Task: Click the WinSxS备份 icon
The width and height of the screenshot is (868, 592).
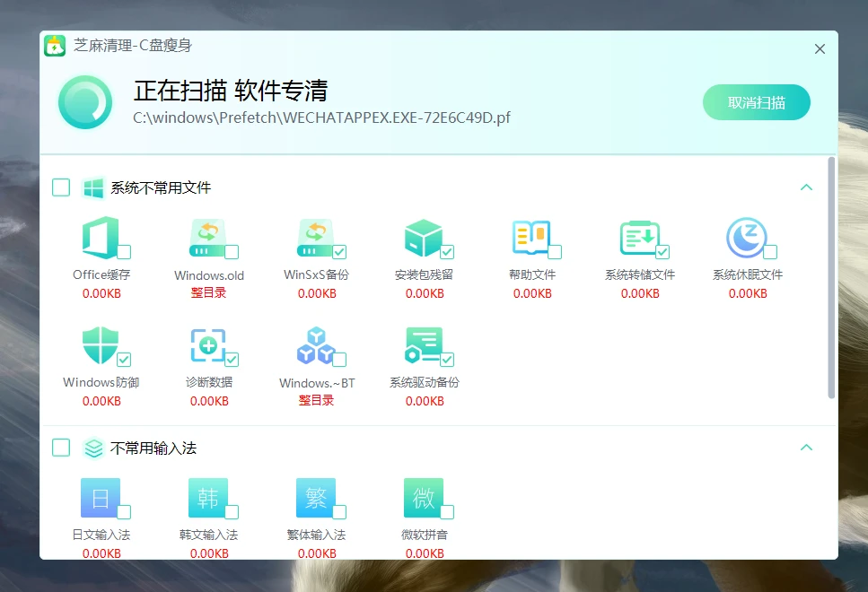Action: point(314,239)
